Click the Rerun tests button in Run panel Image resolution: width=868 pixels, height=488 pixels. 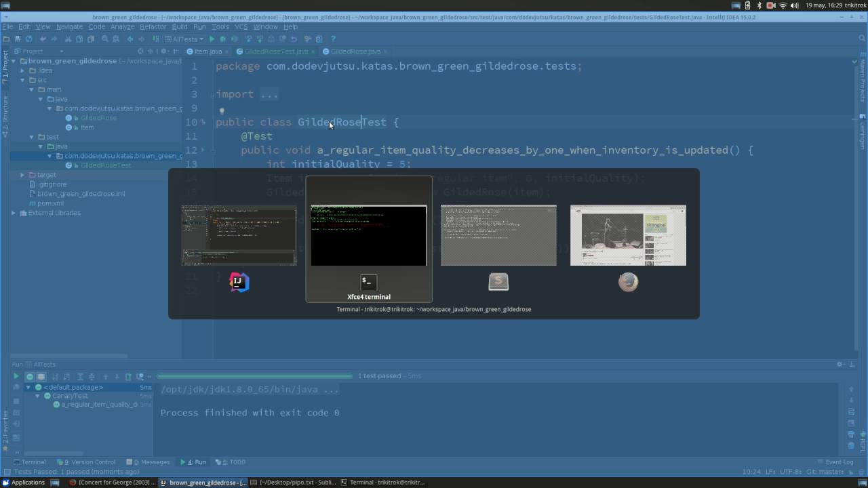pos(16,376)
